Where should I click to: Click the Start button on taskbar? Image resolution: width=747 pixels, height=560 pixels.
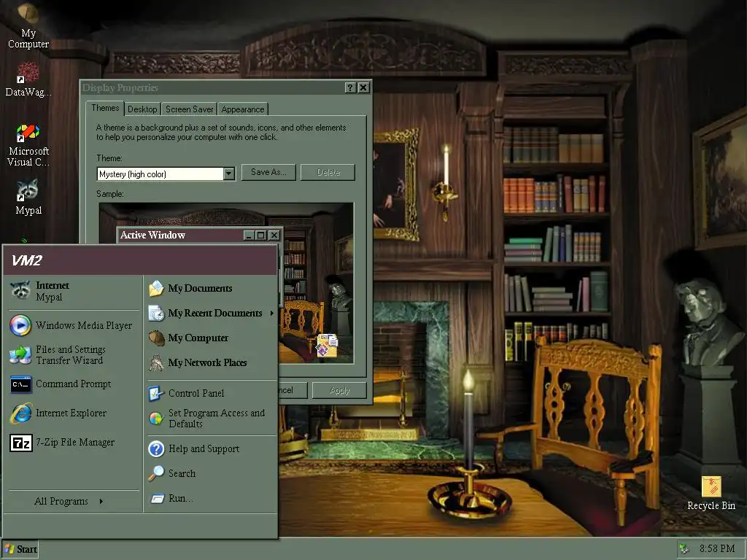tap(20, 549)
